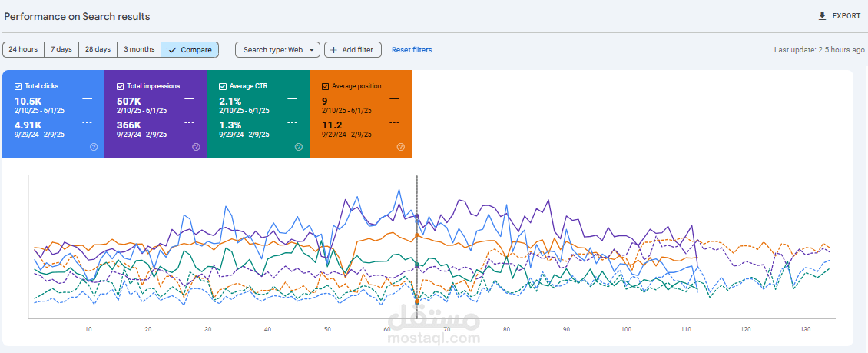
Task: Select the 28 days date range
Action: 98,49
